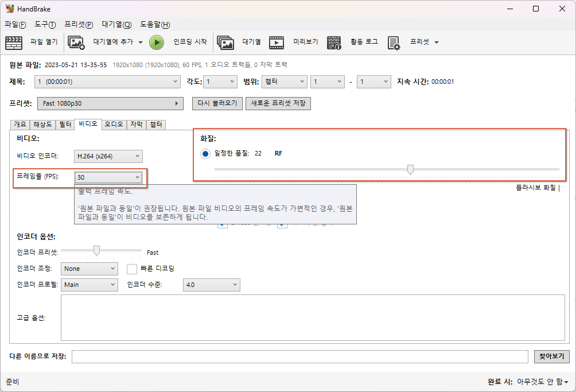Open the 도구(T) menu
Viewport: 576px width, 392px height.
coord(45,25)
